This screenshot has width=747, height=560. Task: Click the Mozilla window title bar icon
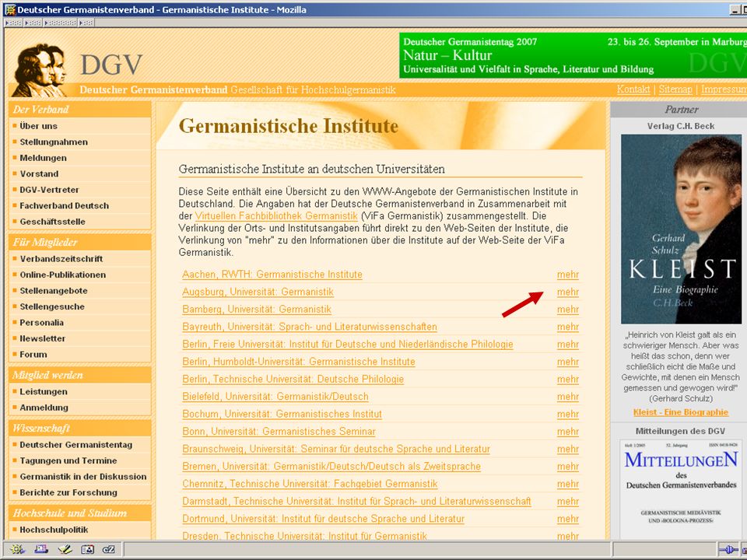coord(9,9)
